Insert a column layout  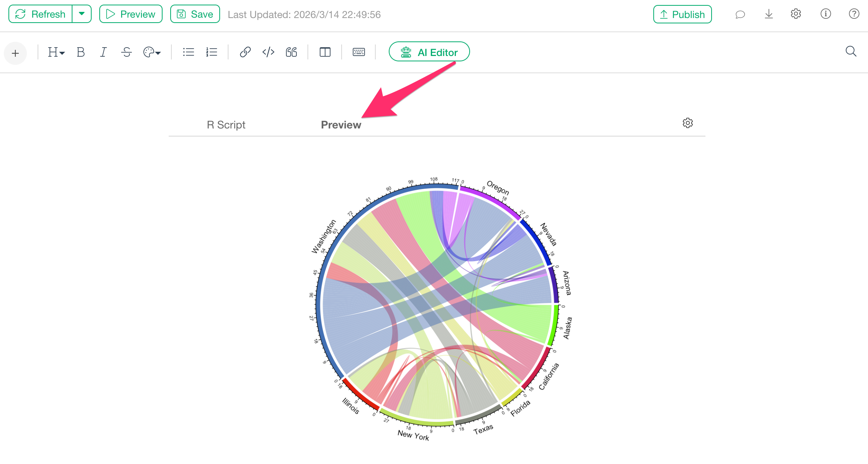point(325,52)
